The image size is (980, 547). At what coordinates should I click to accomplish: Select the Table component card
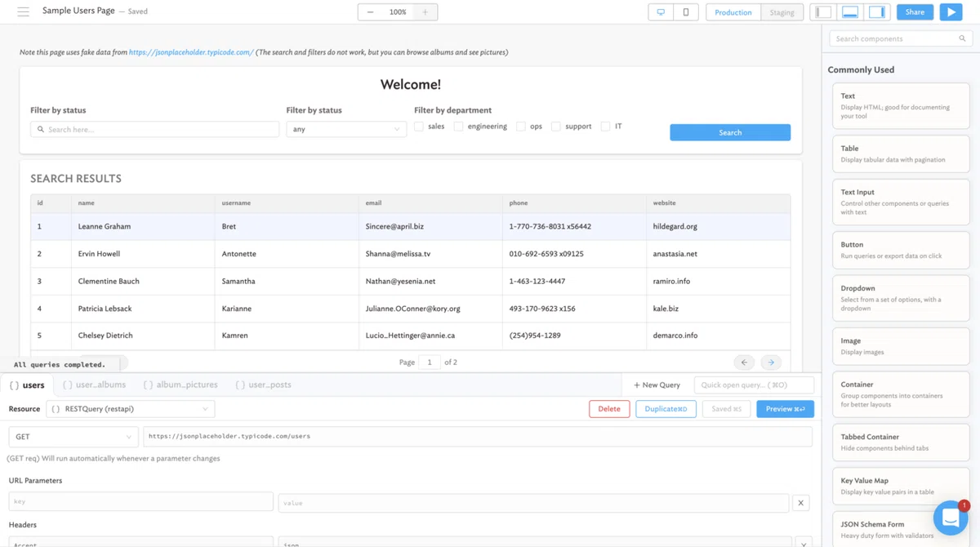(x=901, y=153)
